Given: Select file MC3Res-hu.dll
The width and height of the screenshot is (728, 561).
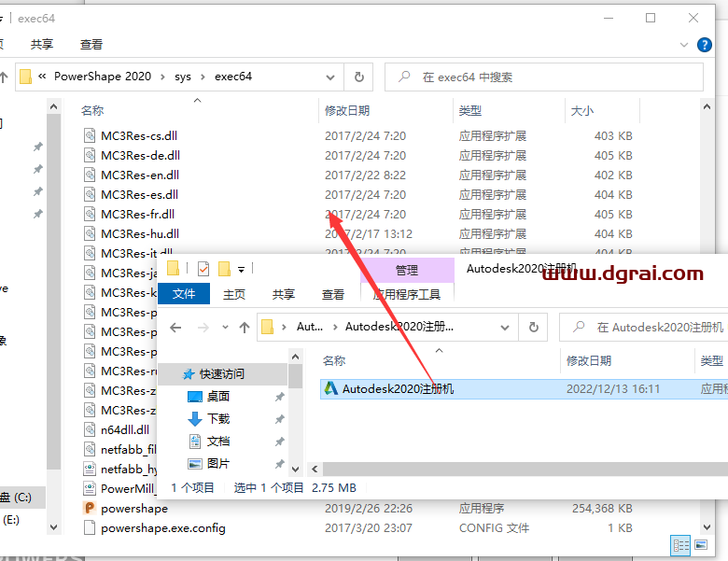Looking at the screenshot, I should pos(140,233).
